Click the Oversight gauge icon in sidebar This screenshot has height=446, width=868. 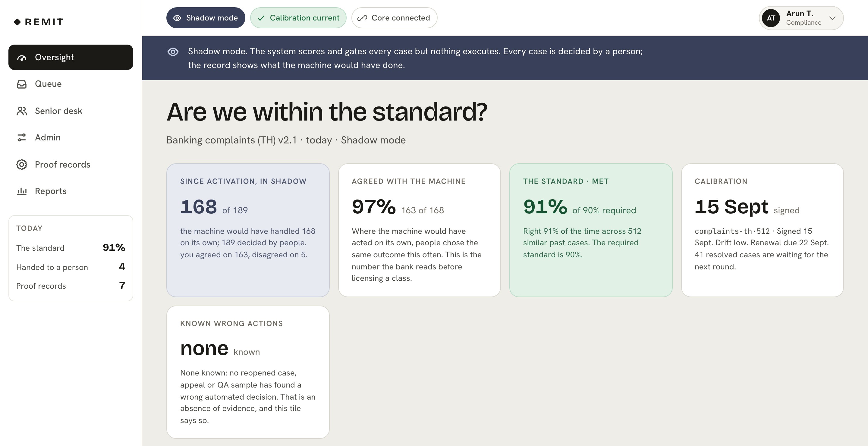coord(22,58)
